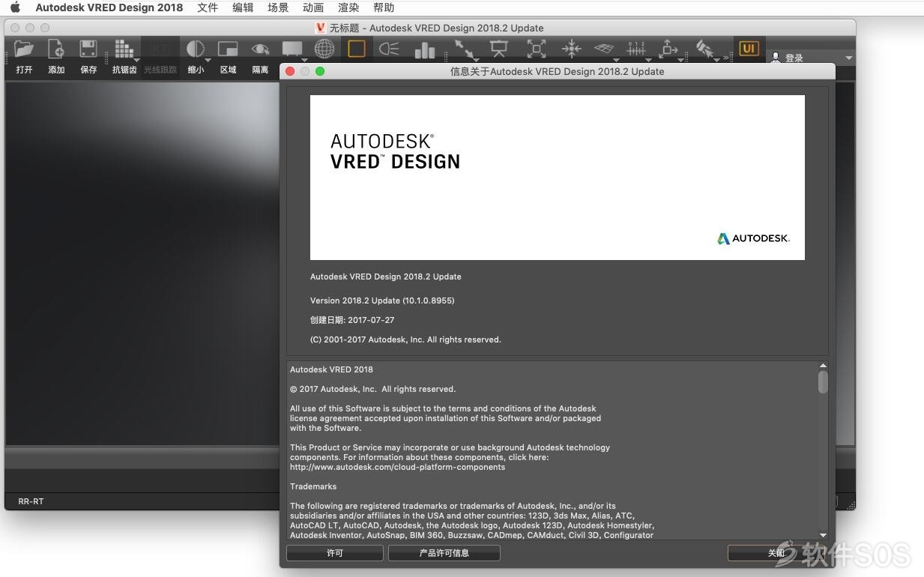The image size is (924, 577).
Task: Expand the 抗锯齿 antialiasing dropdown arrow
Action: pos(137,60)
